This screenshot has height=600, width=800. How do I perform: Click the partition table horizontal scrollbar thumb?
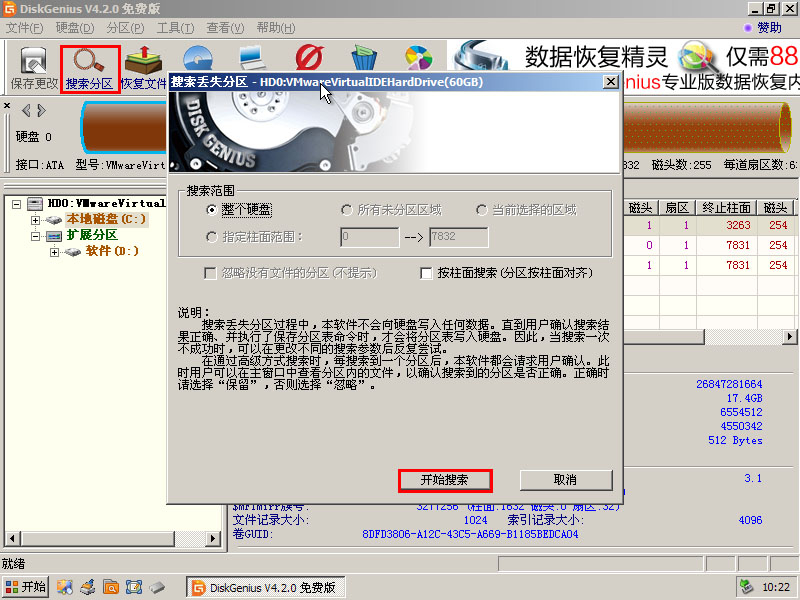(x=663, y=337)
